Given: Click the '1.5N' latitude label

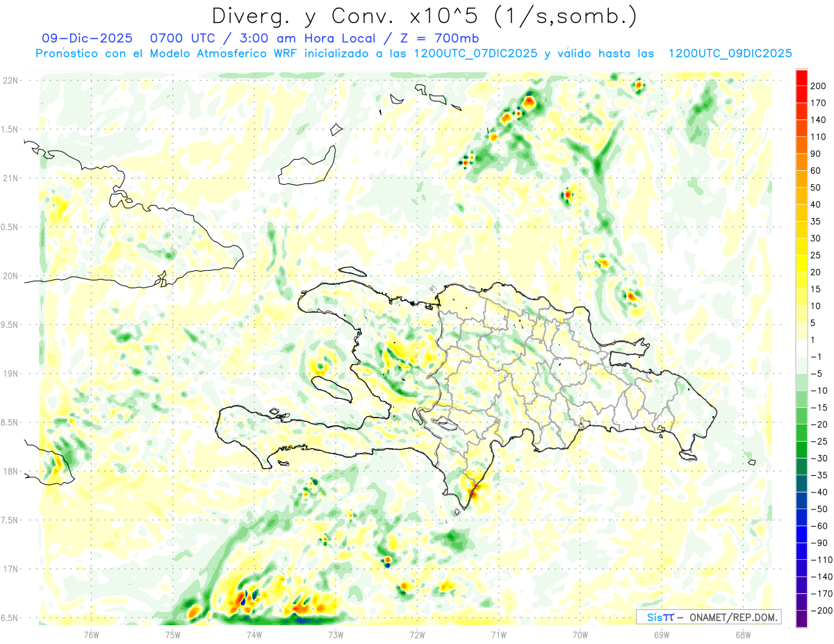Looking at the screenshot, I should 10,129.
